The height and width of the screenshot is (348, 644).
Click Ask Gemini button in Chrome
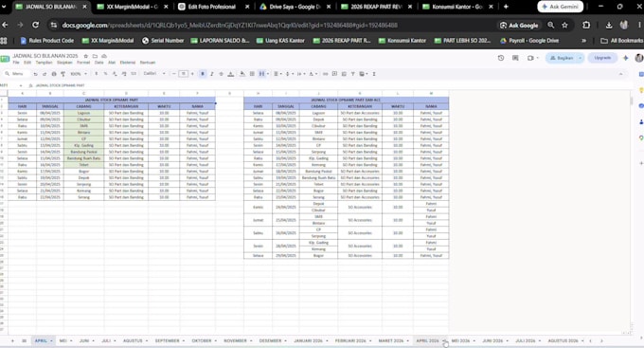561,7
